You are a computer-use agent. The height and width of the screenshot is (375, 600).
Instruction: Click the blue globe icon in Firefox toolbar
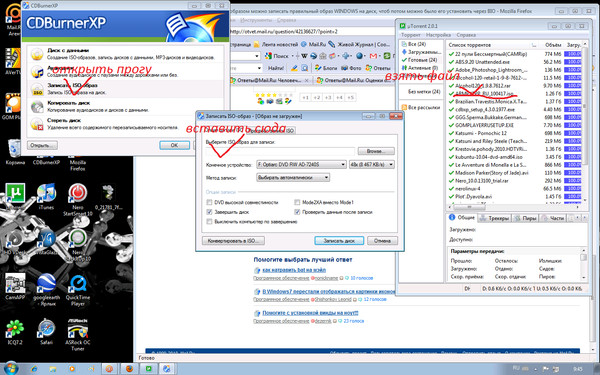(x=359, y=56)
